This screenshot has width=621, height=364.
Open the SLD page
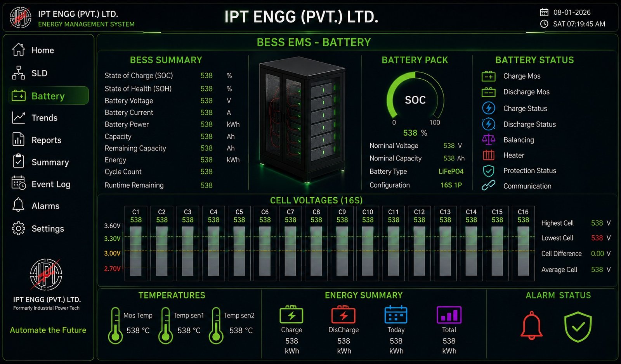pyautogui.click(x=49, y=73)
